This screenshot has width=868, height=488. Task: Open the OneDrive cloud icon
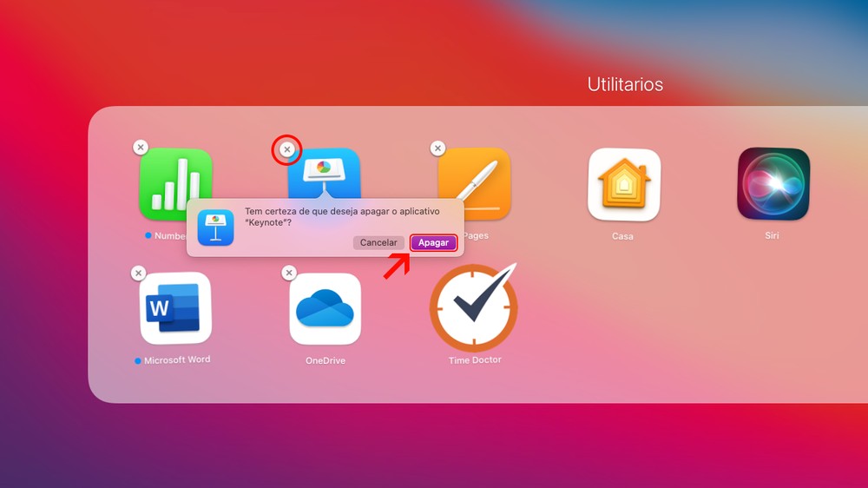[325, 309]
